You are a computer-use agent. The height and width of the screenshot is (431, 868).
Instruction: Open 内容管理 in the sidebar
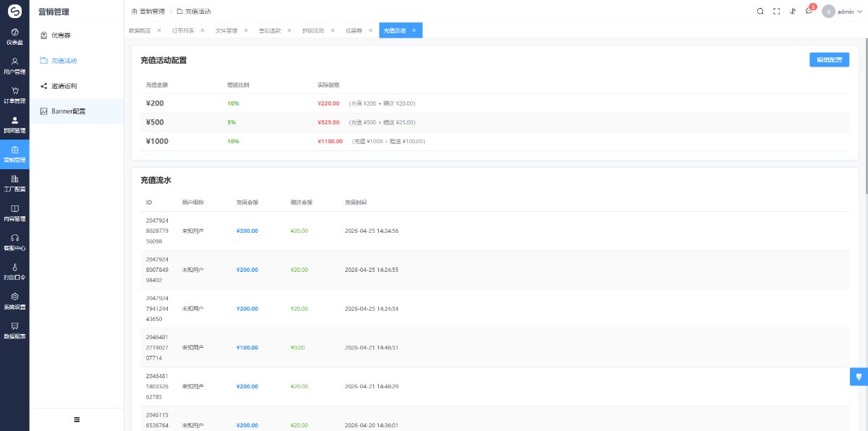click(14, 213)
